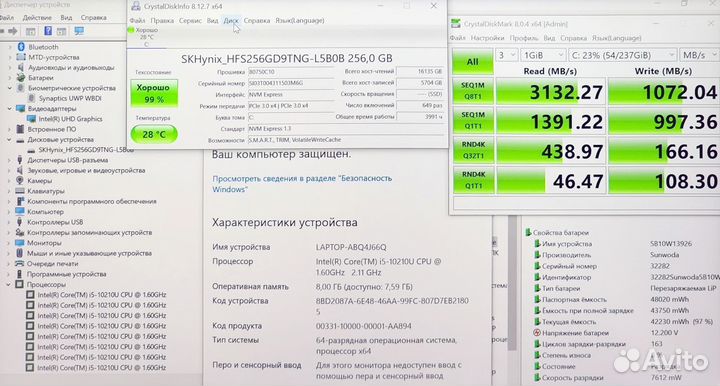Run the RND4K Q1T1 test
This screenshot has height=386, width=720.
pos(472,180)
